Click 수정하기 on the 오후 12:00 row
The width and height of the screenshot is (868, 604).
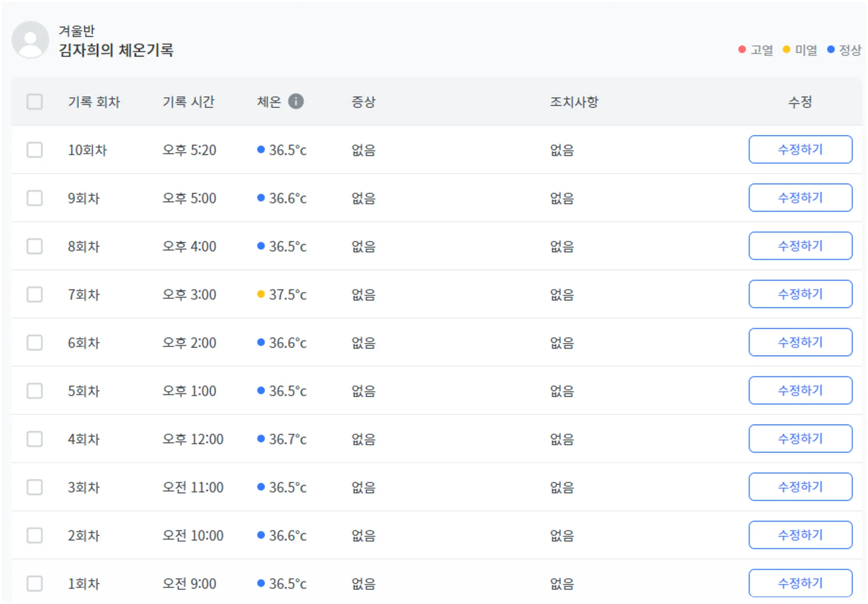(x=800, y=438)
